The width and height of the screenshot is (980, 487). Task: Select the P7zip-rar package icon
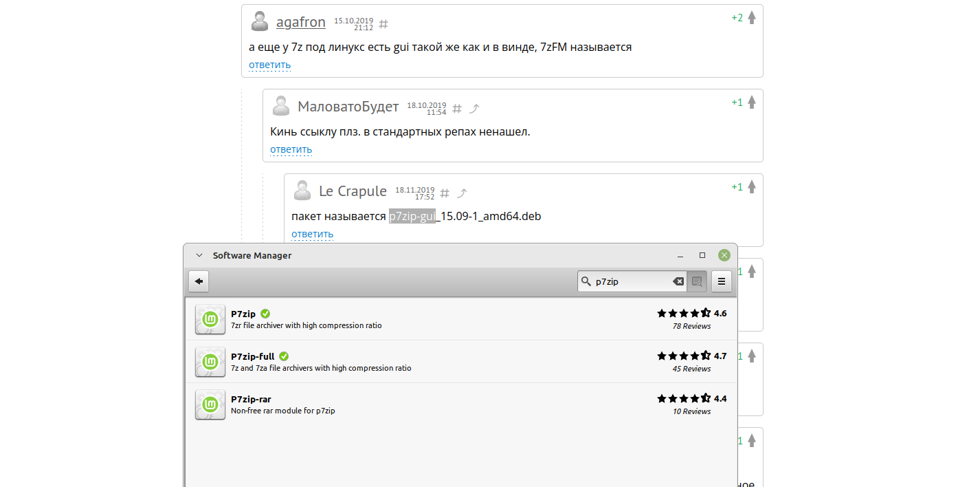(x=210, y=404)
